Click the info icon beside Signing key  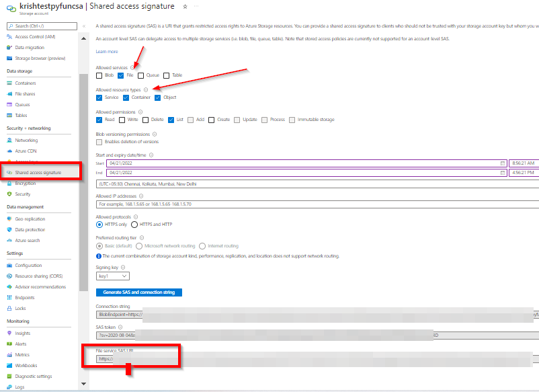[x=123, y=268]
